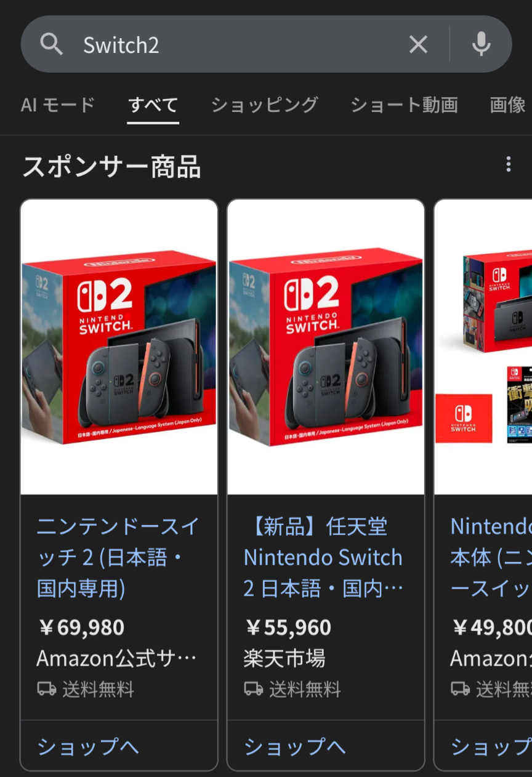Open ニンテンドースイッチ２ (日本語・国内専用) link
The height and width of the screenshot is (777, 532).
click(x=118, y=558)
